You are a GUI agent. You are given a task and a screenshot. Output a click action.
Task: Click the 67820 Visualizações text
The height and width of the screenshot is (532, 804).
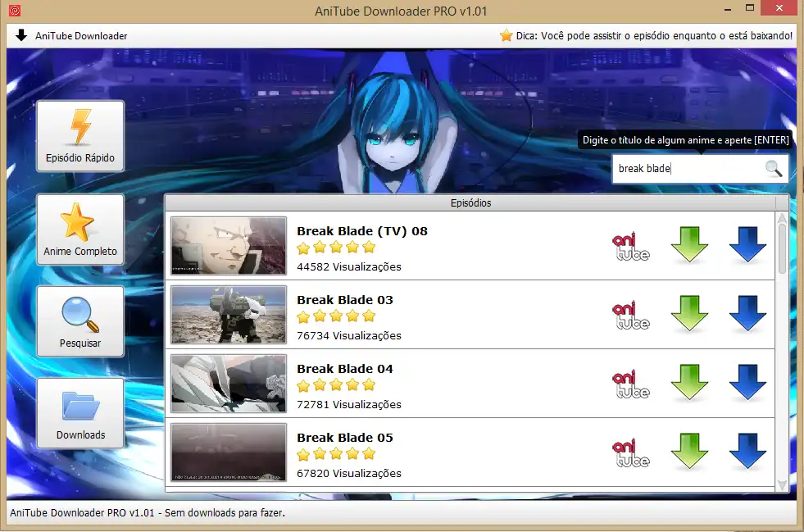point(349,473)
